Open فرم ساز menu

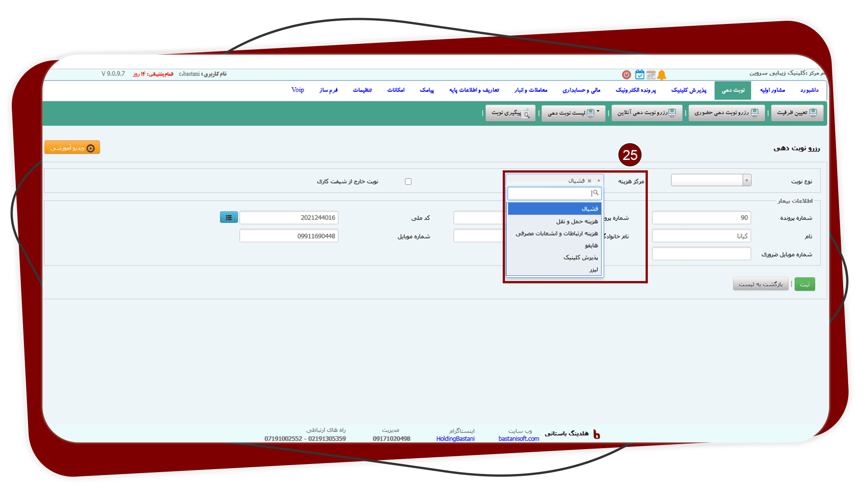[329, 90]
